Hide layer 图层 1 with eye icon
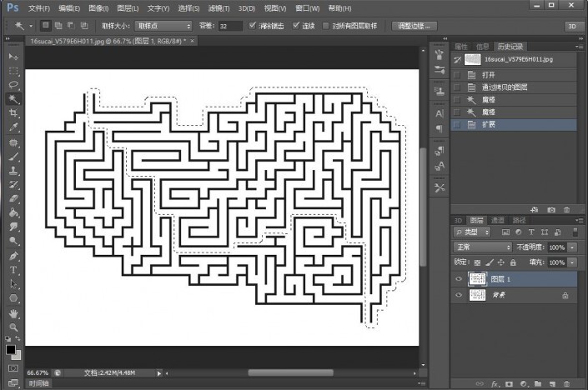 pos(459,279)
